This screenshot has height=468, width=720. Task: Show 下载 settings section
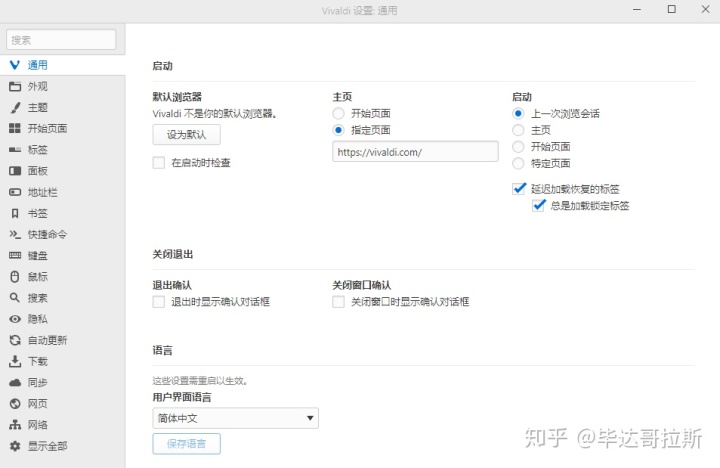pyautogui.click(x=62, y=361)
